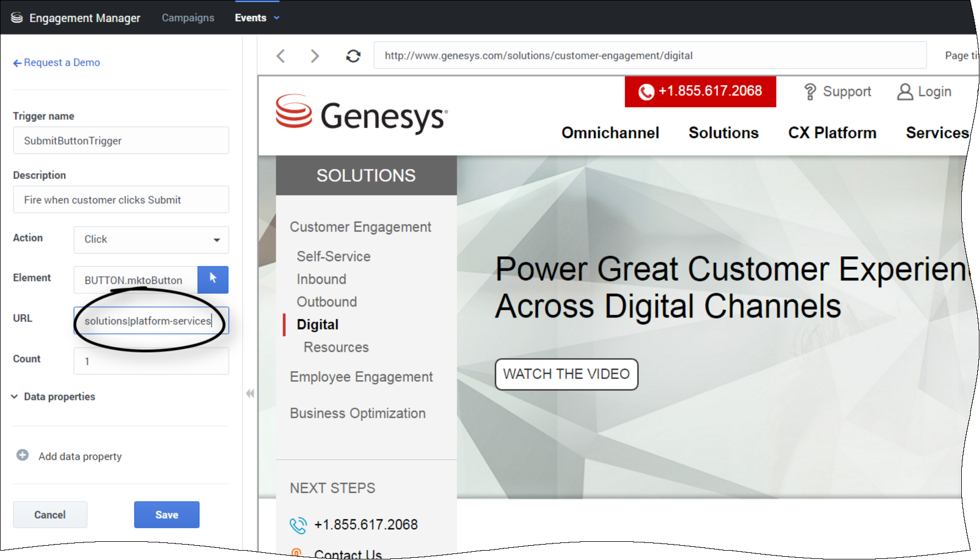The height and width of the screenshot is (560, 980).
Task: Activate the element picker cursor button
Action: [213, 279]
